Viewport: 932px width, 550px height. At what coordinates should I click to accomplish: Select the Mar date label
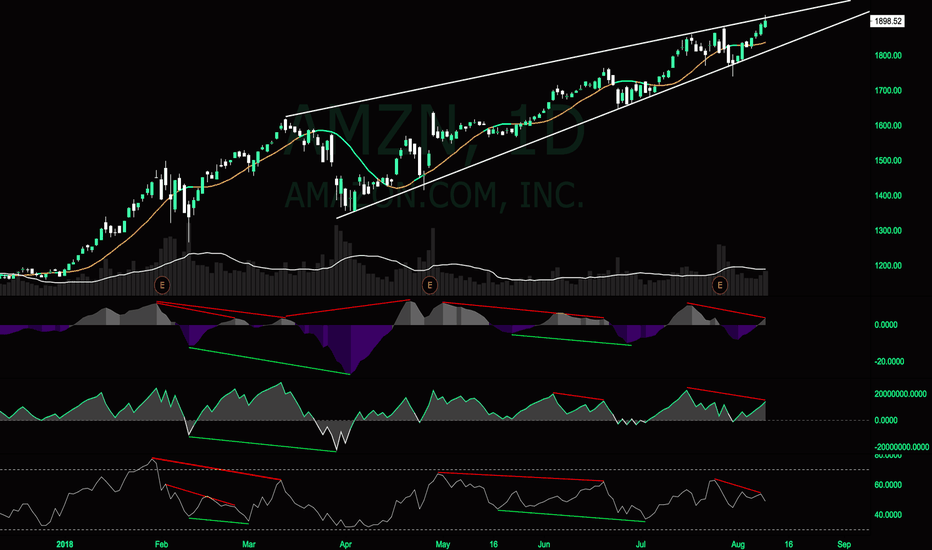tap(248, 544)
